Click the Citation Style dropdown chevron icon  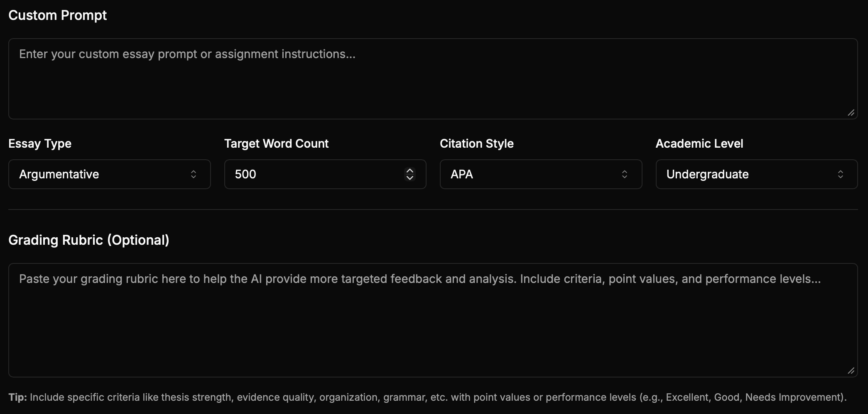[625, 174]
